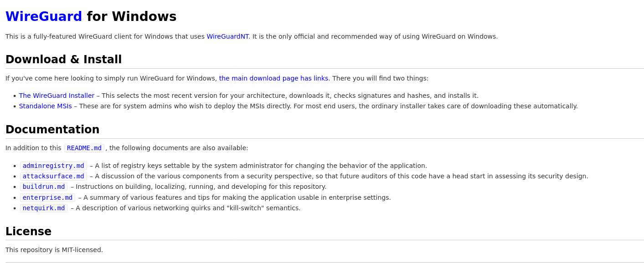Follow the WireGuardNT link
Viewport: 644px width, 263px height.
227,36
